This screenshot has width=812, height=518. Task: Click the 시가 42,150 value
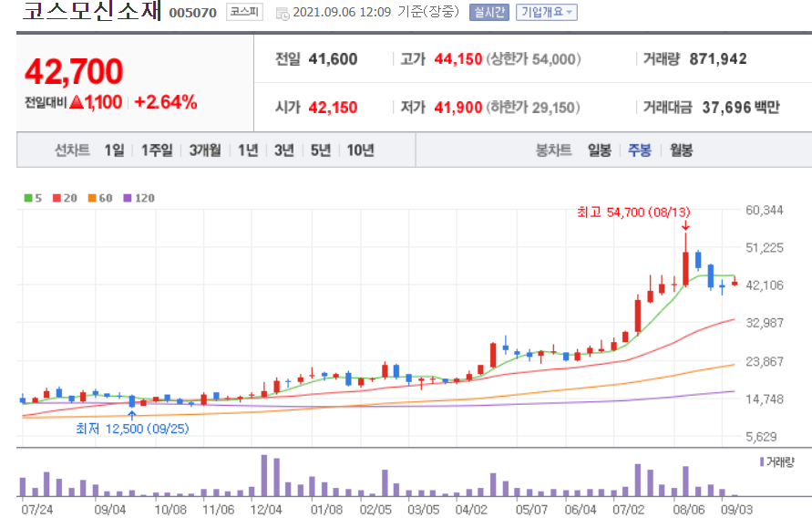coord(333,108)
